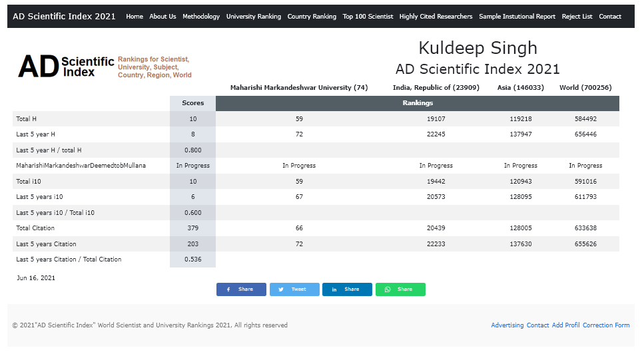Click the AD Scientific Index logo image

point(105,67)
